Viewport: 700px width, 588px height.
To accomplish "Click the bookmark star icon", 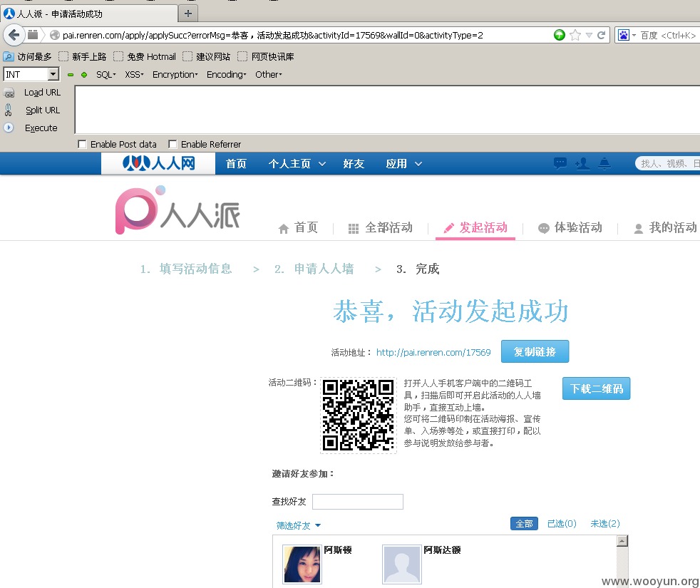I will pyautogui.click(x=575, y=35).
